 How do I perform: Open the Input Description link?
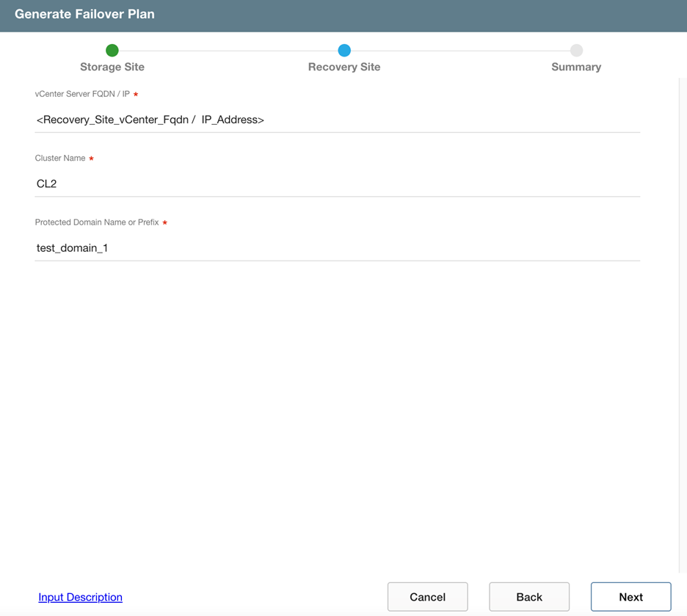coord(80,597)
